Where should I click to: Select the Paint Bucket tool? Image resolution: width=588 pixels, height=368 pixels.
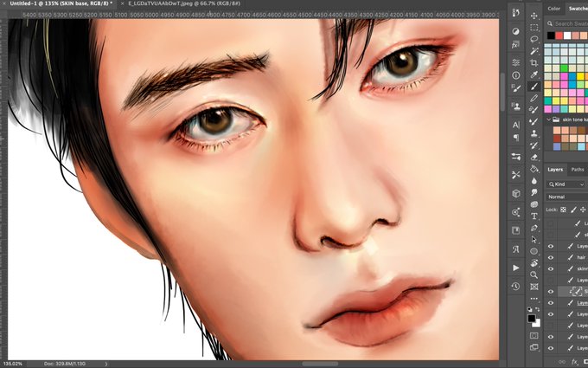coord(534,169)
